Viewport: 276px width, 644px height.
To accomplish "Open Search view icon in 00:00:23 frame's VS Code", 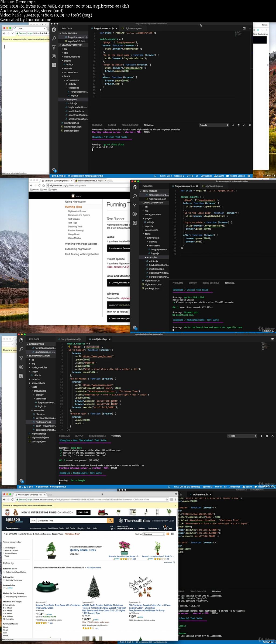I will (x=54, y=38).
